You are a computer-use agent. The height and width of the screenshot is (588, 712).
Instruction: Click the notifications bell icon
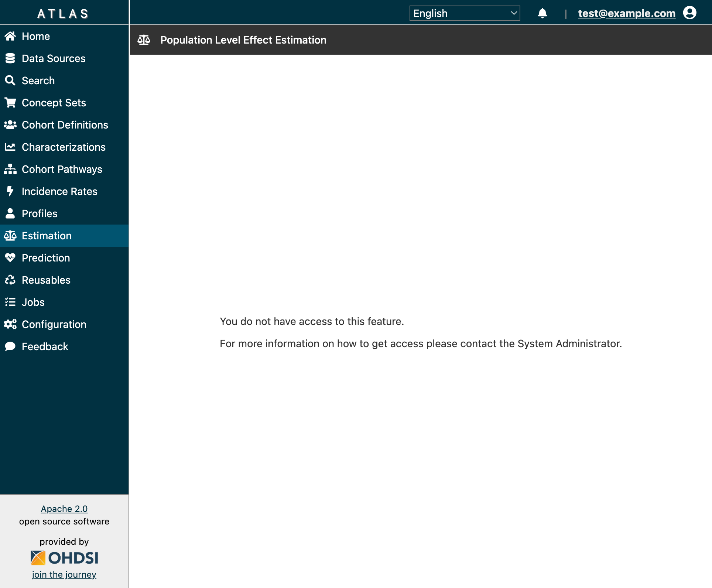click(542, 13)
